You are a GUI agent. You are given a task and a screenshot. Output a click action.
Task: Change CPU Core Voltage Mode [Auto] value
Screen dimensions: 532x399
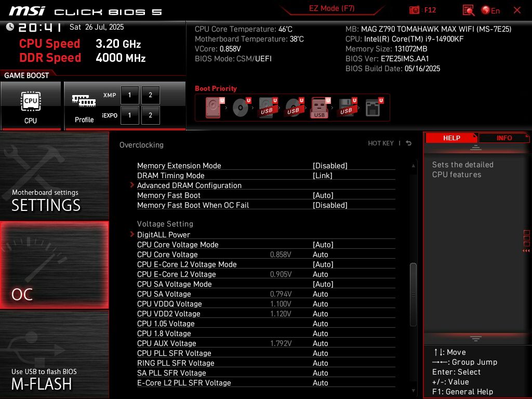tap(323, 245)
